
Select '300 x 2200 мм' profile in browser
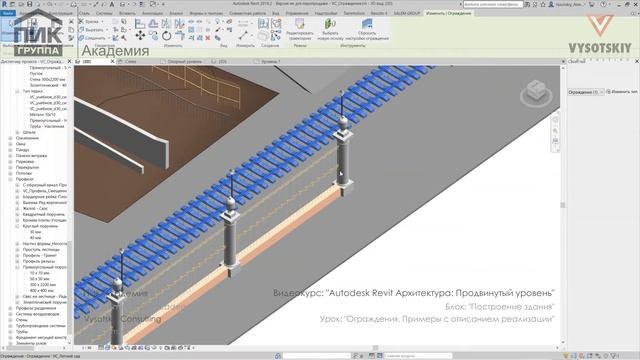[x=43, y=284]
